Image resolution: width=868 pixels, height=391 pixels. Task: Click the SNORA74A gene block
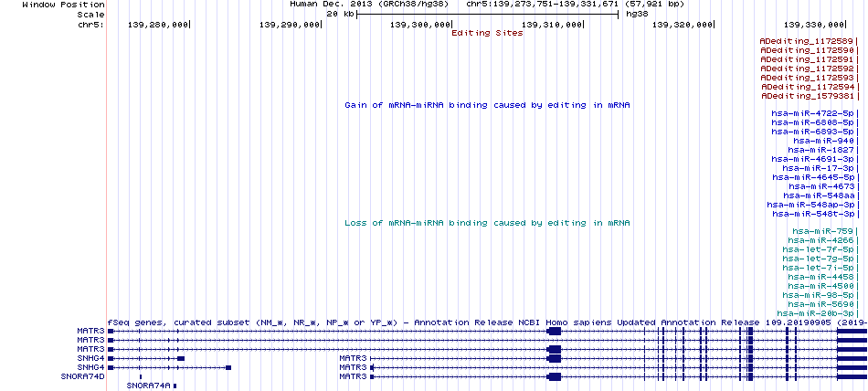tap(175, 385)
